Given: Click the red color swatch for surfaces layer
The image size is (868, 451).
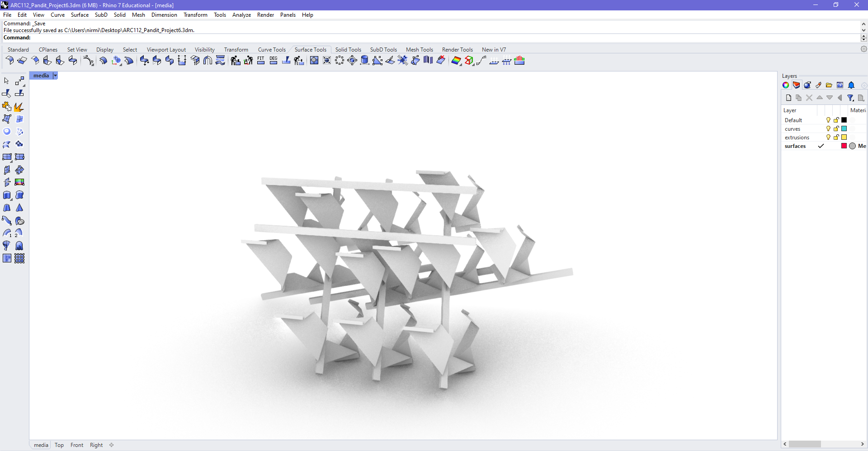Looking at the screenshot, I should 843,146.
